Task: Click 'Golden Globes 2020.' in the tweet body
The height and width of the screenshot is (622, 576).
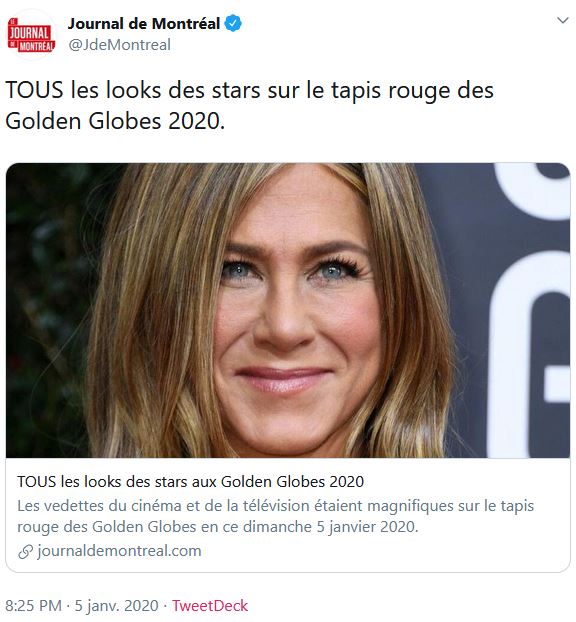Action: (115, 121)
